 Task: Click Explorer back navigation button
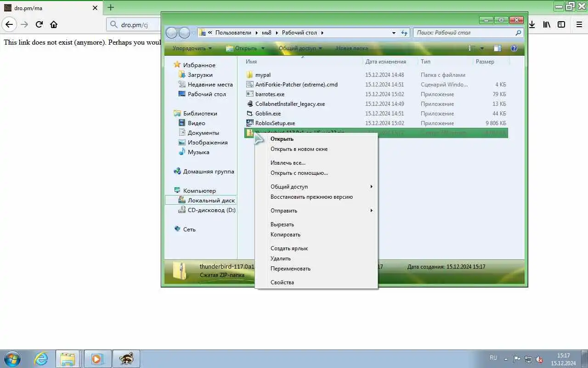click(x=171, y=33)
